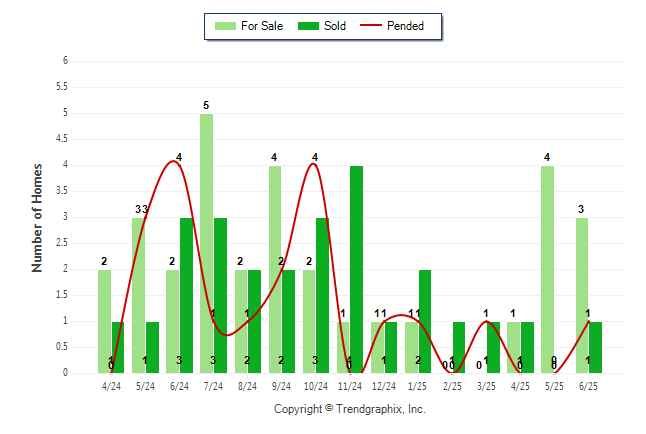Click the 6/24 Sold bar
The image size is (646, 434).
tap(186, 296)
